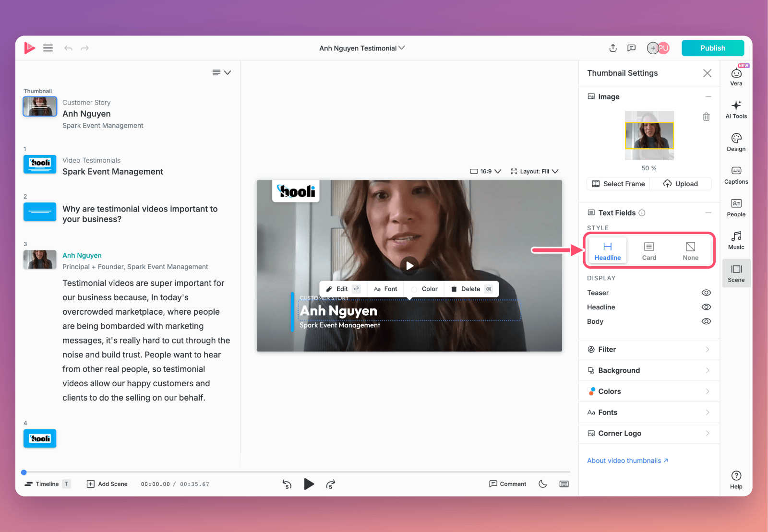Click the undo arrow in top bar
The height and width of the screenshot is (532, 768).
click(68, 48)
